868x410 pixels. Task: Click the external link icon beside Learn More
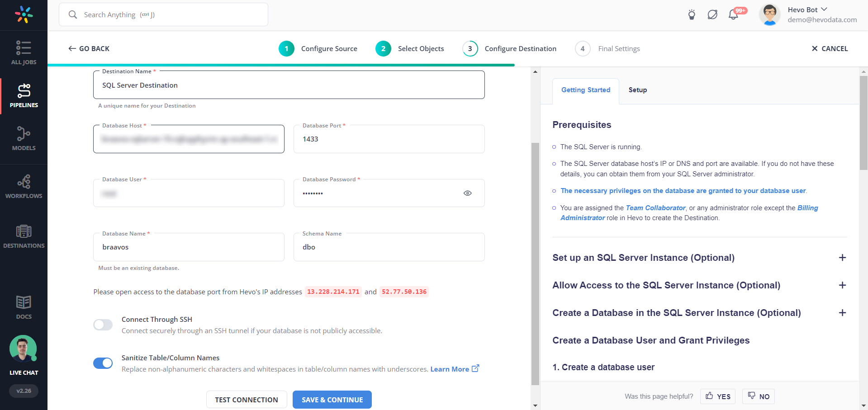tap(475, 368)
